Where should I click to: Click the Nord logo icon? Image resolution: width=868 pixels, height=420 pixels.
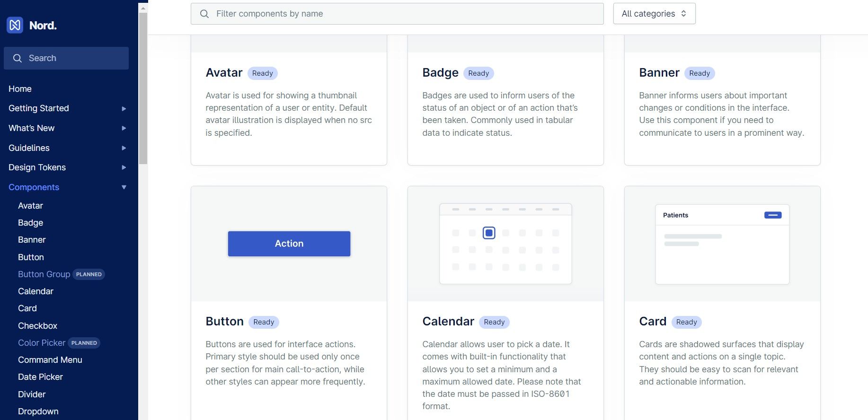pos(15,25)
